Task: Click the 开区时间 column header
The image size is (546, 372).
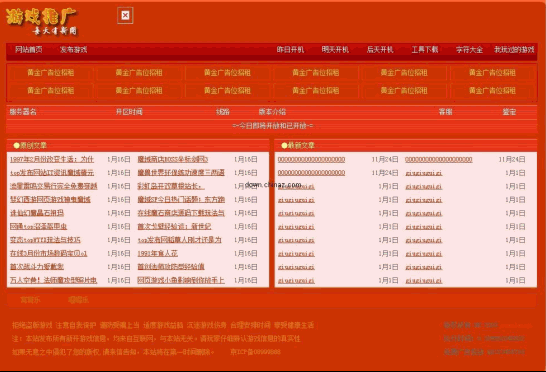Action: click(x=129, y=112)
